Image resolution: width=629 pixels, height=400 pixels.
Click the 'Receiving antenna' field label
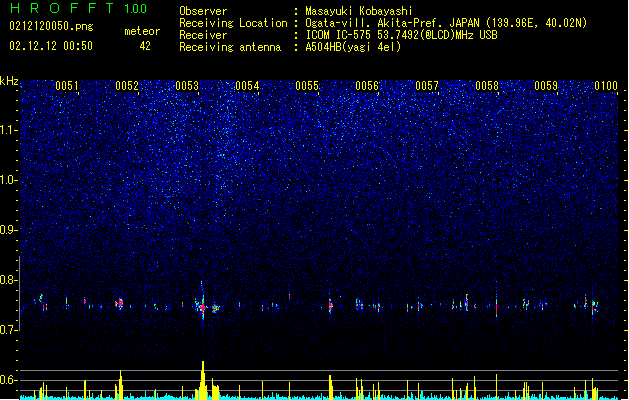[x=230, y=47]
